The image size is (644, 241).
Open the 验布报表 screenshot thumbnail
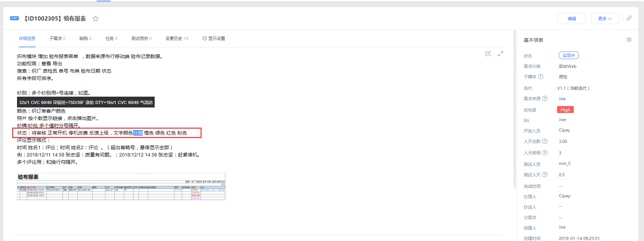coord(121,186)
